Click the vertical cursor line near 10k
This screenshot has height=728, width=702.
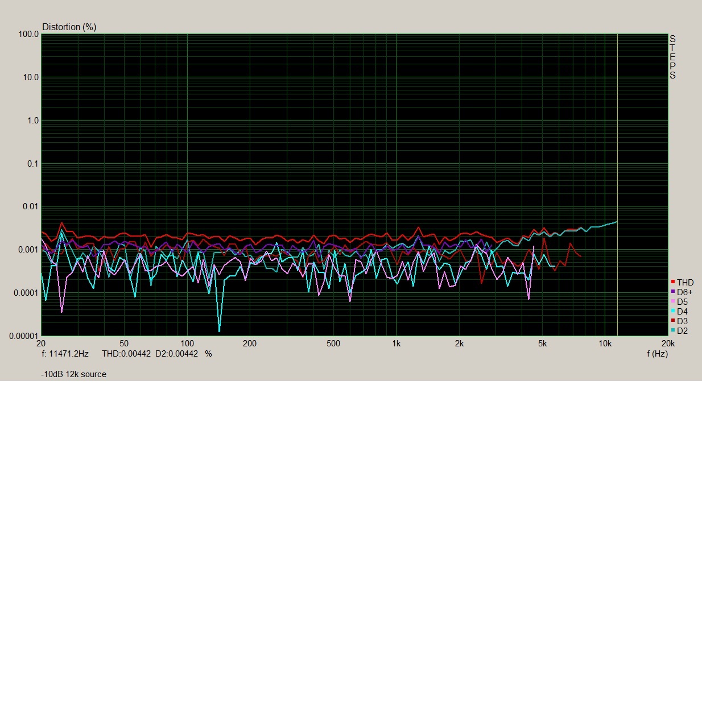click(x=617, y=171)
